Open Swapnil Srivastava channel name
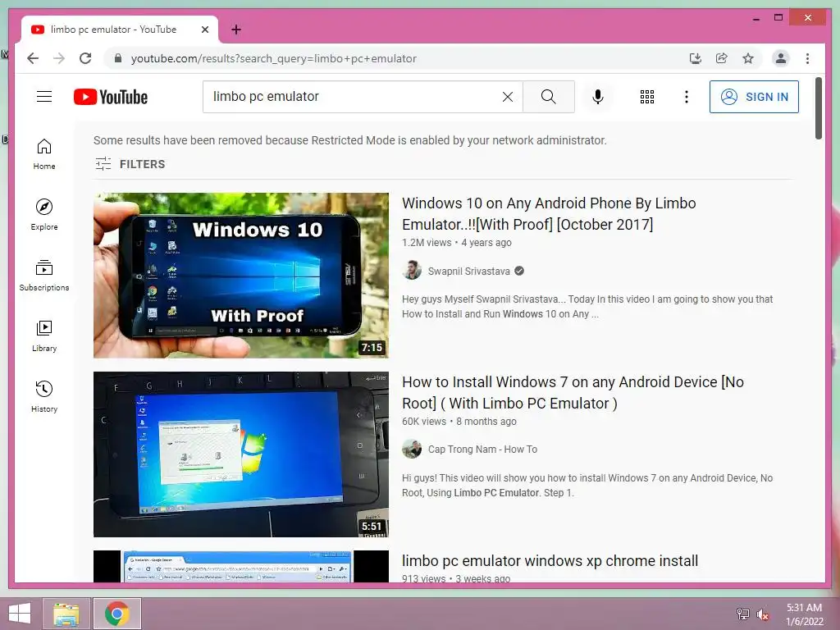 pos(468,271)
